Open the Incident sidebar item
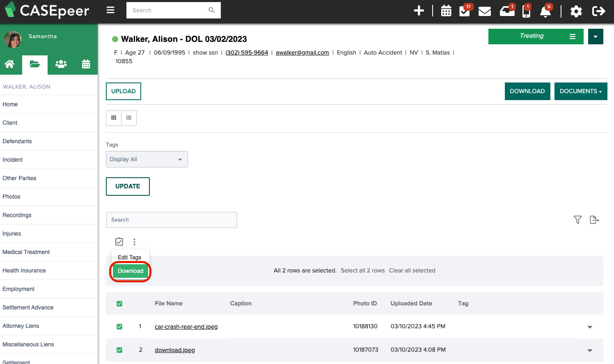614x364 pixels. (49, 160)
